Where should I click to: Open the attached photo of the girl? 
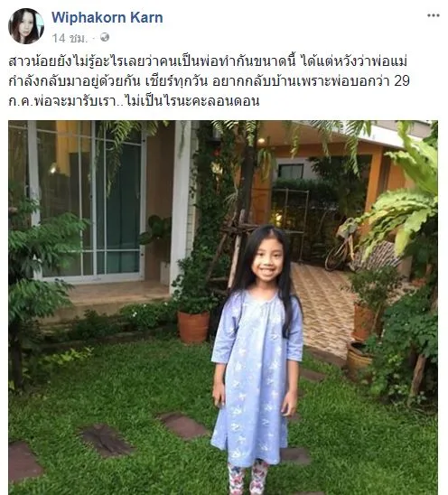point(223,307)
